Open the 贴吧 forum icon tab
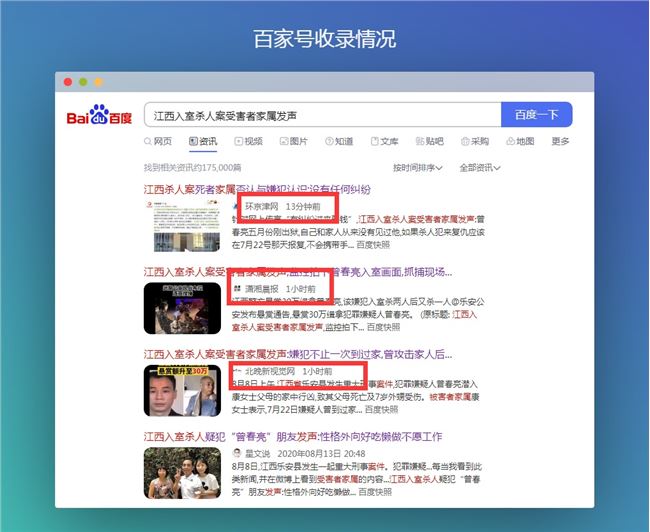Screen dimensions: 650x532 [x=430, y=141]
